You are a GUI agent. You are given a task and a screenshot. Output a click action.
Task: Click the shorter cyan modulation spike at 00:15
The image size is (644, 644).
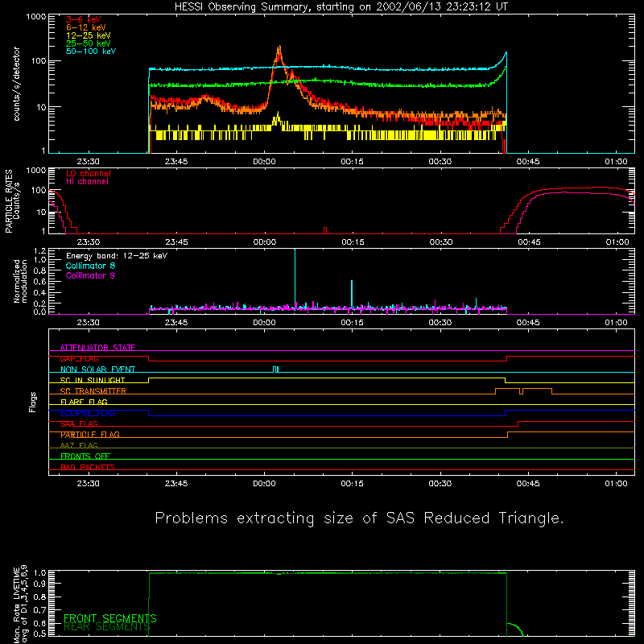pos(352,293)
